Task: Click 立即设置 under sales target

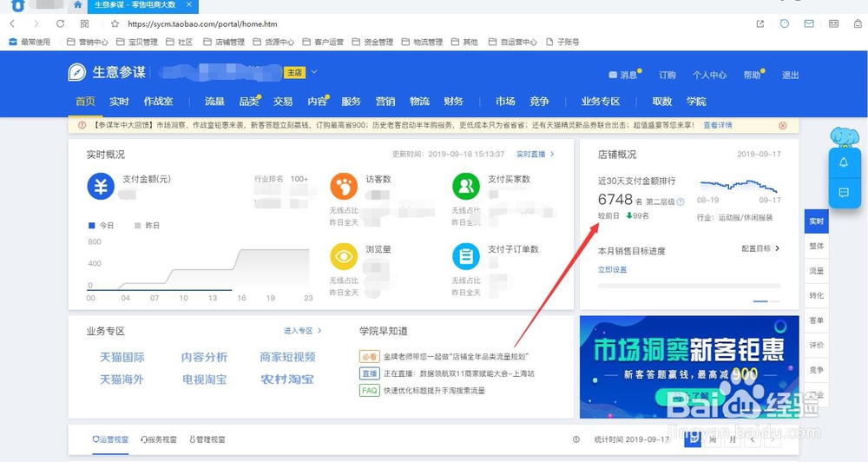Action: tap(612, 270)
